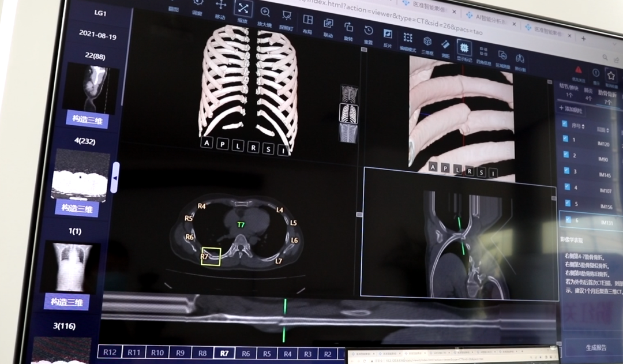
Task: Click the slice slider handle beside axial CT view
Action: point(359,215)
